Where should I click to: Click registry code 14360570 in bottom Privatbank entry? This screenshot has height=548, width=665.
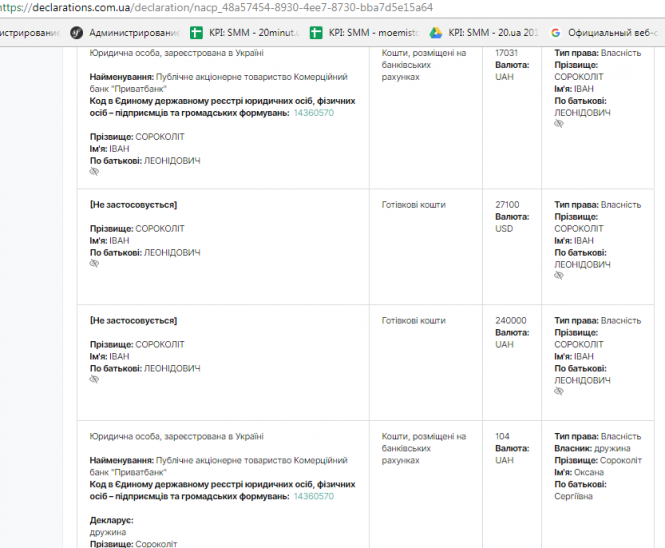[313, 496]
